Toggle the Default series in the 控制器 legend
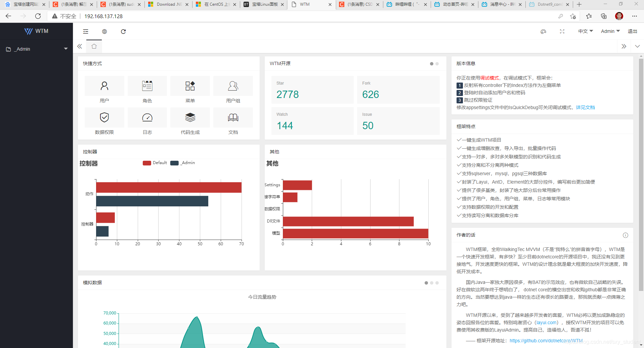Viewport: 644px width, 348px height. click(155, 163)
